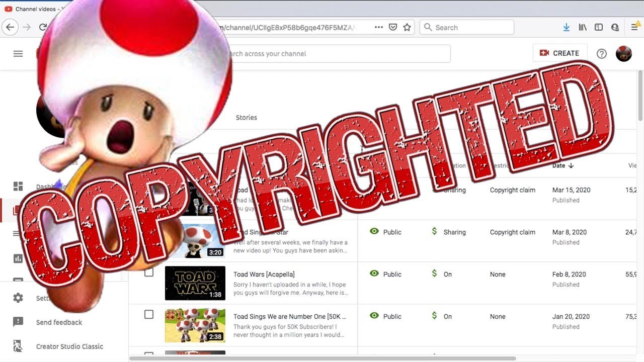Open the account avatar menu
The height and width of the screenshot is (362, 644).
click(x=624, y=53)
